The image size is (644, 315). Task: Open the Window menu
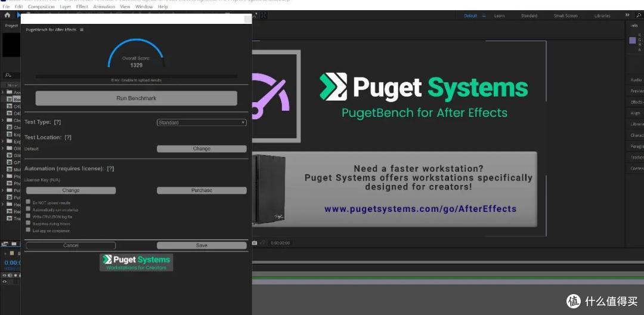144,7
